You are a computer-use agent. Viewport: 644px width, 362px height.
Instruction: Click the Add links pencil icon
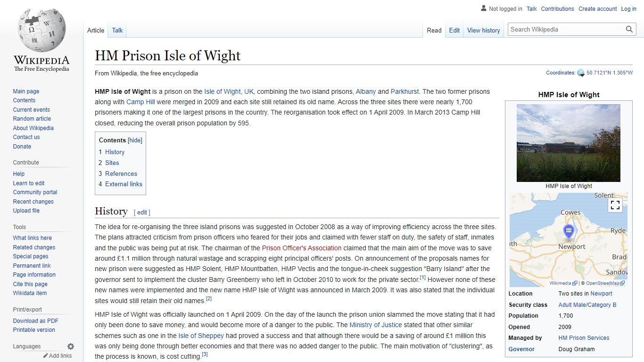tap(46, 356)
